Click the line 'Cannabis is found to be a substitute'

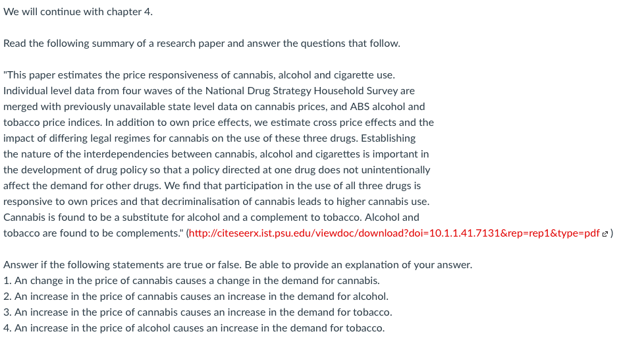pos(211,217)
